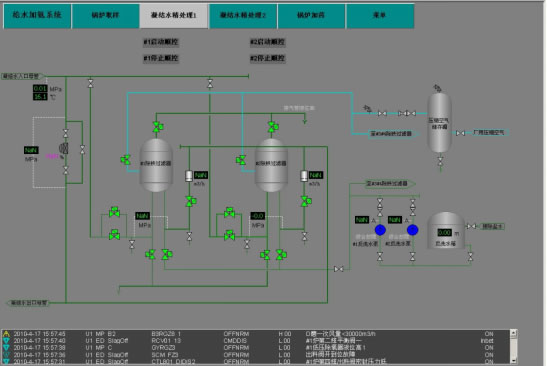Click the regulating valve in dashed box

[63, 149]
